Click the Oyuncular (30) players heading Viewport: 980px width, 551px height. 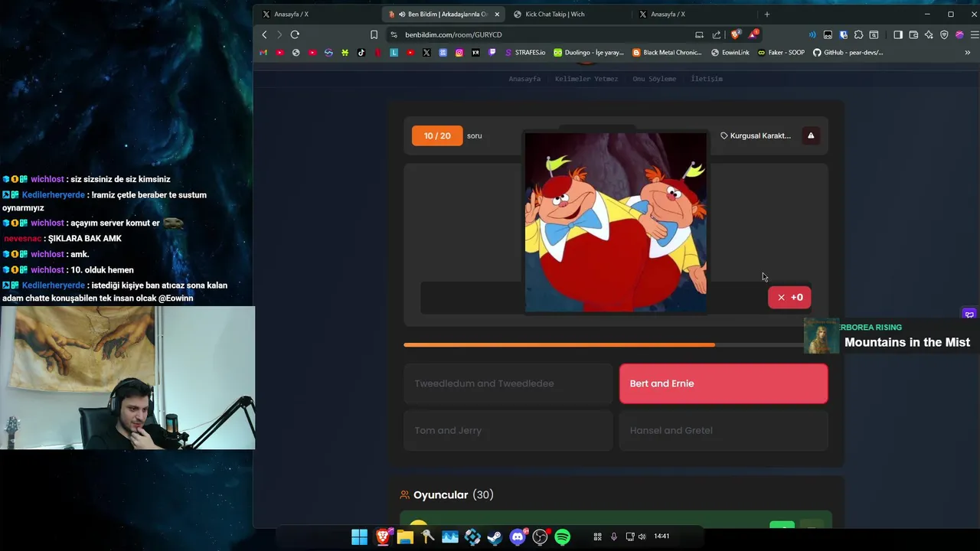point(447,495)
